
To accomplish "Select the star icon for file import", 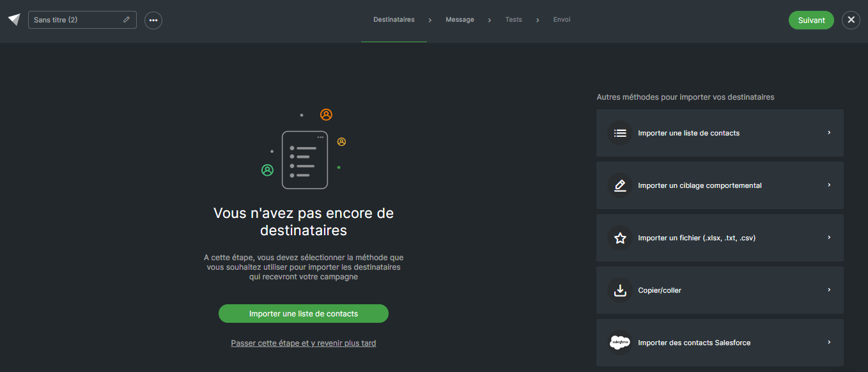I will click(619, 237).
